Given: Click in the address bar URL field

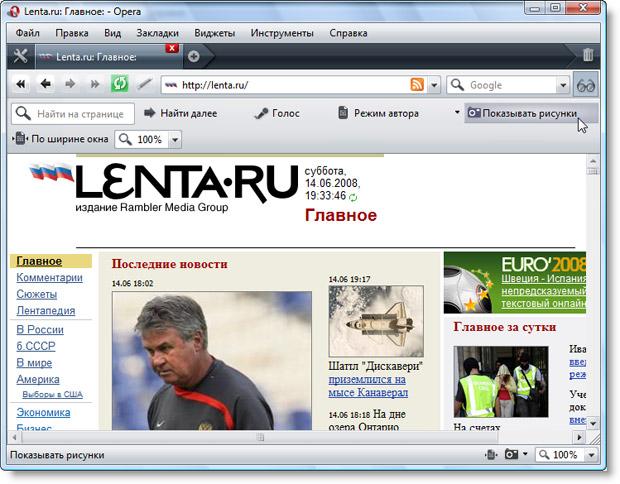Looking at the screenshot, I should 293,85.
